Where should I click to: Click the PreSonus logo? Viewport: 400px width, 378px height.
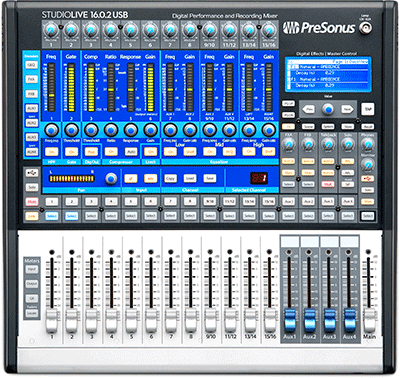318,28
